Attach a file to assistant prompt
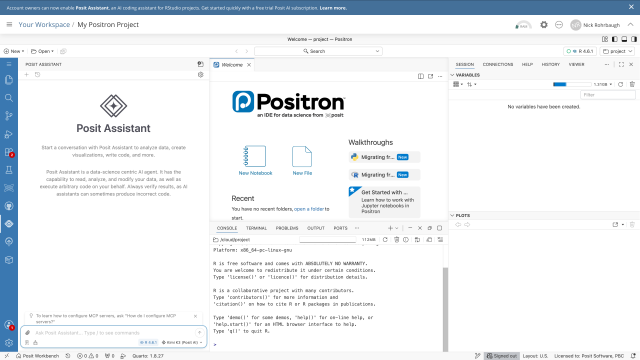Image resolution: width=640 pixels, height=360 pixels. click(28, 333)
